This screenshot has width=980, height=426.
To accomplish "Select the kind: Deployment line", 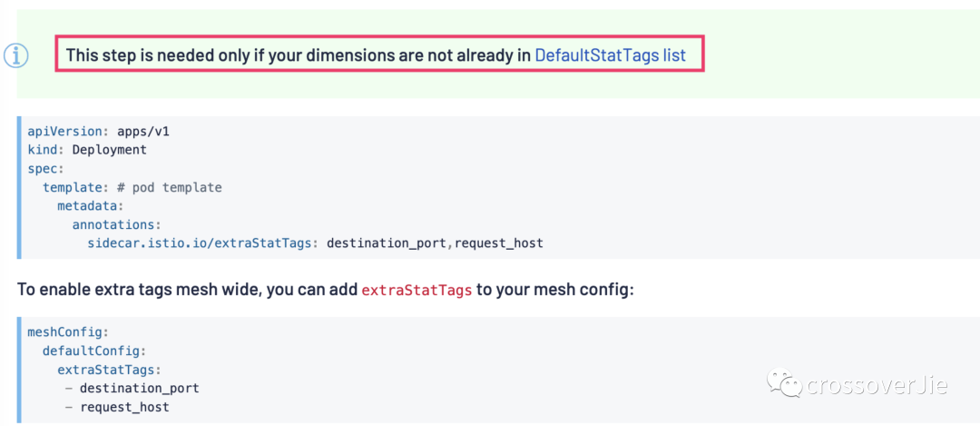I will click(x=87, y=150).
